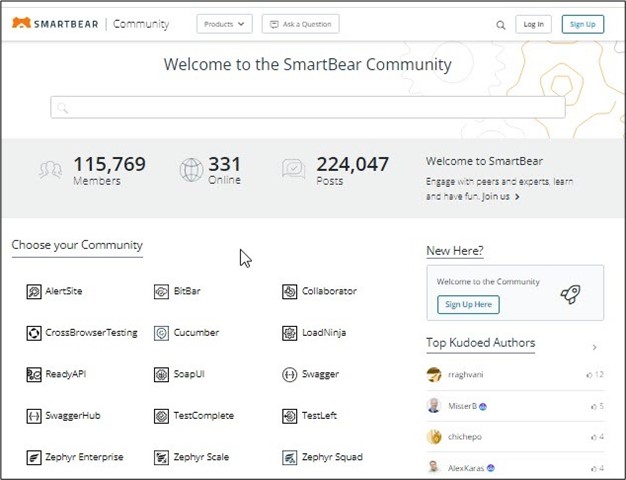This screenshot has height=480, width=626.
Task: Click the SmartBear logo in header
Action: (55, 24)
